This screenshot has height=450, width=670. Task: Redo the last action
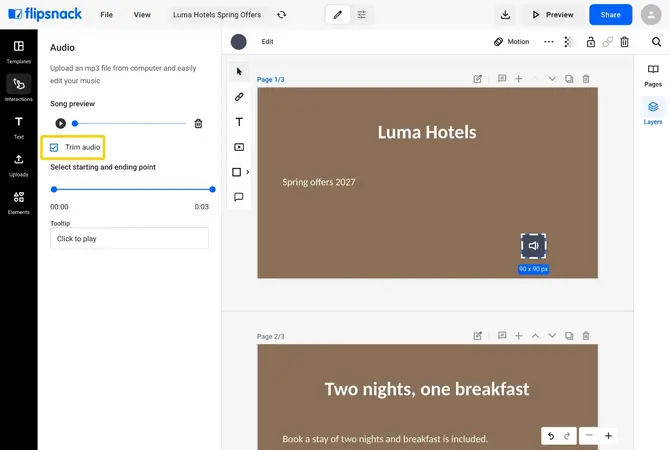pos(567,436)
